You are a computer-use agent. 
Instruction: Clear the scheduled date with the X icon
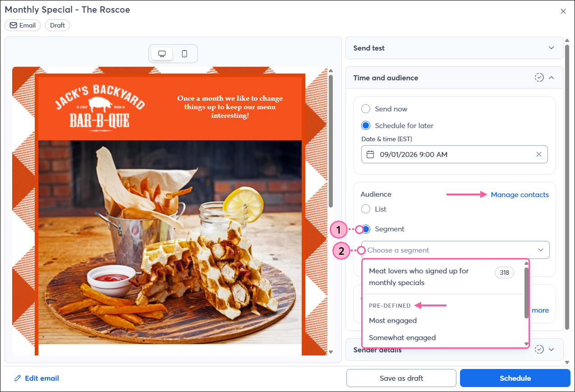[539, 154]
